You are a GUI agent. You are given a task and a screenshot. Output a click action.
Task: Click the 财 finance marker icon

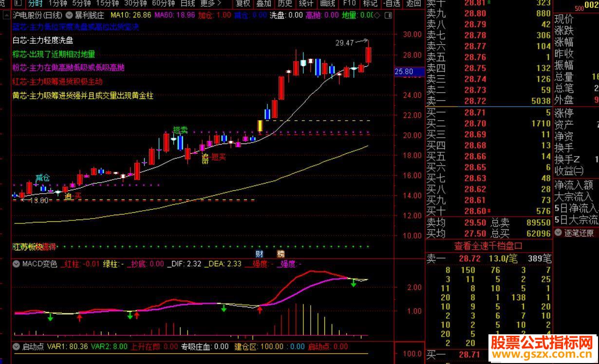[x=260, y=254]
